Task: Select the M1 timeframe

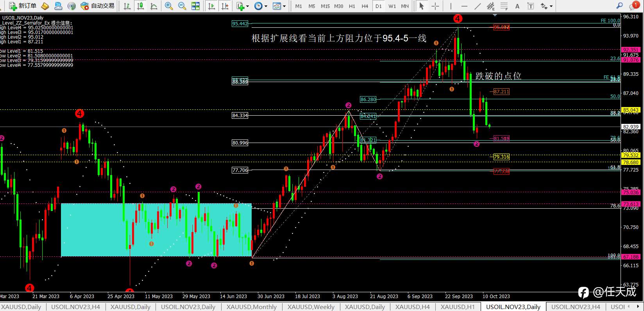Action: coord(299,6)
